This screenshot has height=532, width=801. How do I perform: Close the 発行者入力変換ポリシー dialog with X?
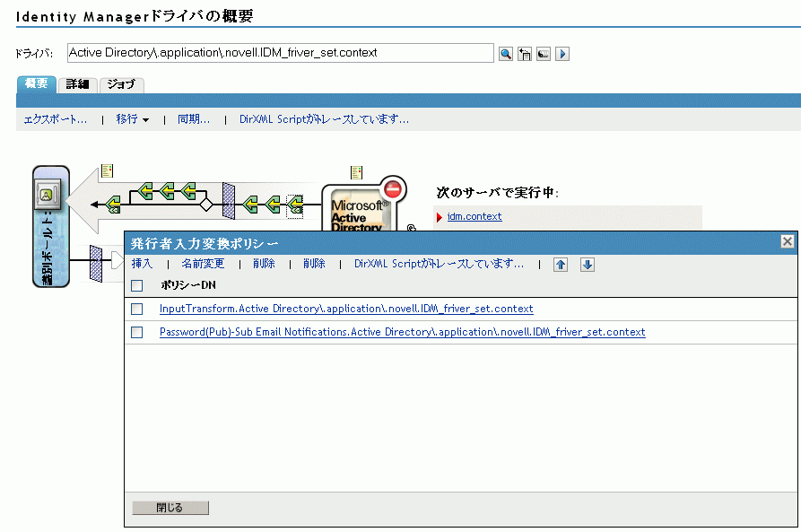788,241
